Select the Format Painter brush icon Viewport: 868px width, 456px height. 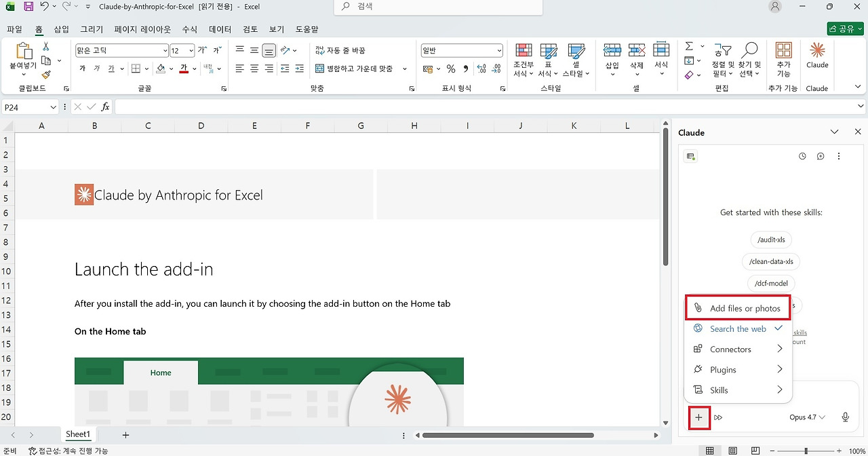(46, 75)
